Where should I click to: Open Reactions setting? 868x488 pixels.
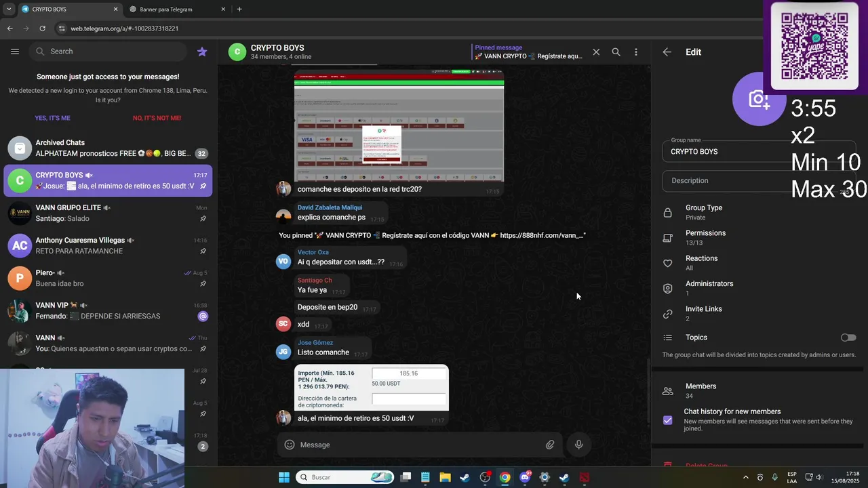point(759,263)
